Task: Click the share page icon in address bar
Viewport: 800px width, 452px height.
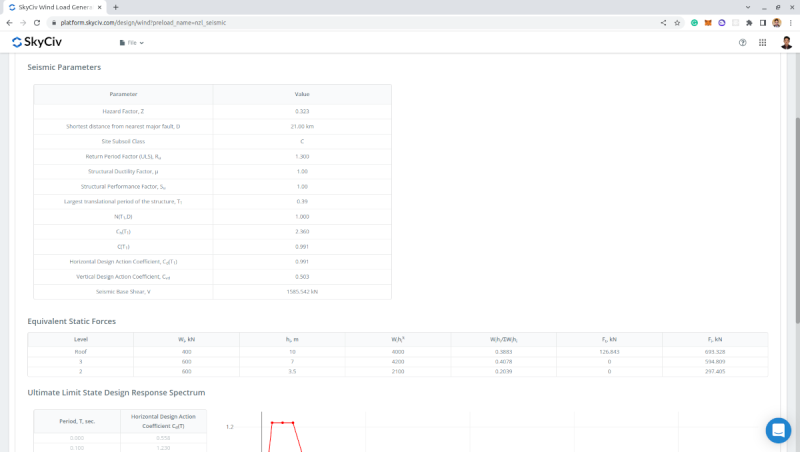Action: (663, 22)
